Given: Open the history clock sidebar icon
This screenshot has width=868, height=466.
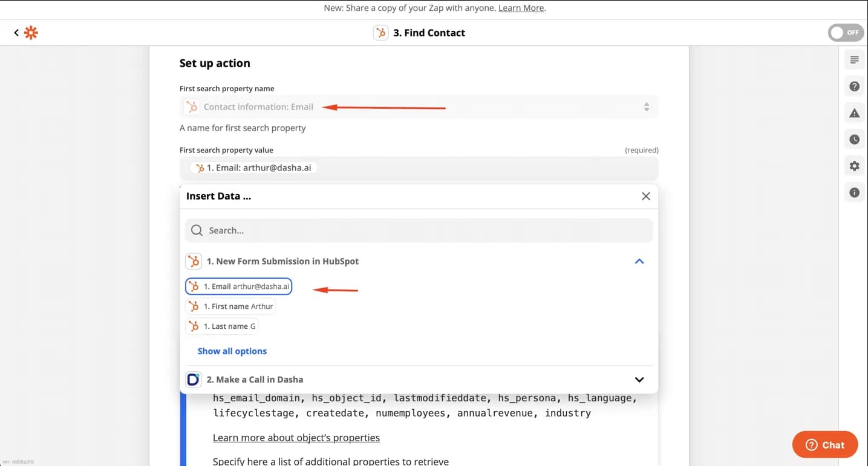Looking at the screenshot, I should (854, 140).
